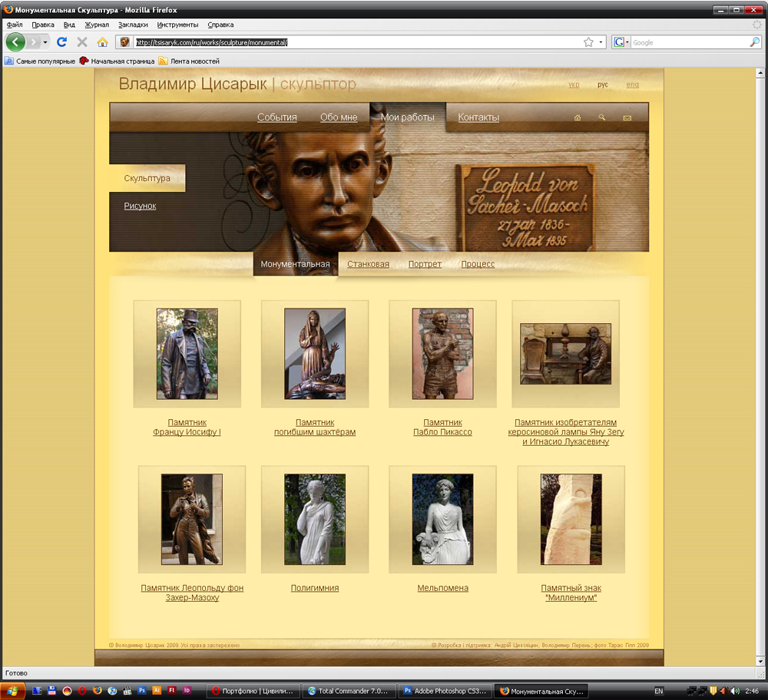Image resolution: width=768 pixels, height=700 pixels.
Task: Open the kerosene lamp inventors thumbnail
Action: pos(566,354)
